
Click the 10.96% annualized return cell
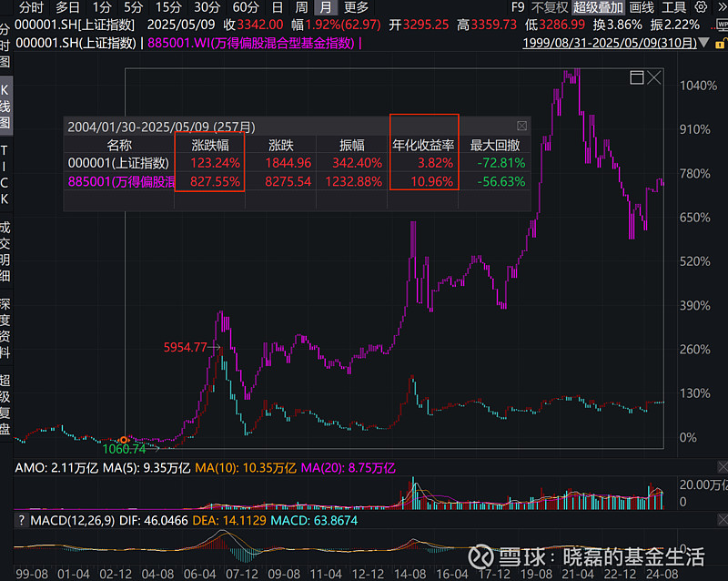coord(431,181)
